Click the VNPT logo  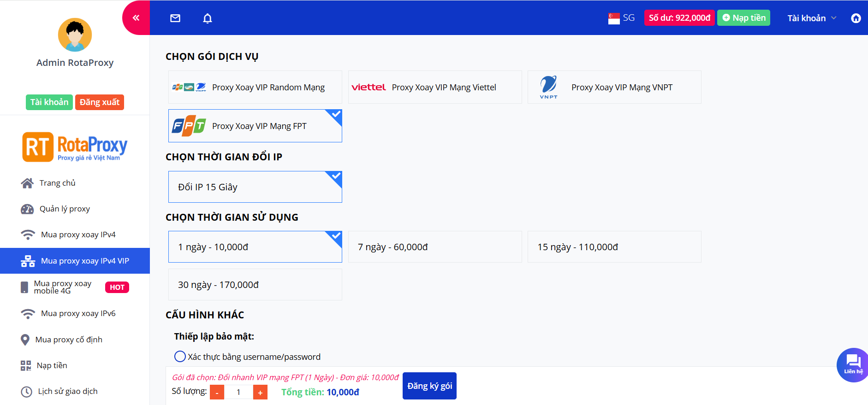click(549, 87)
